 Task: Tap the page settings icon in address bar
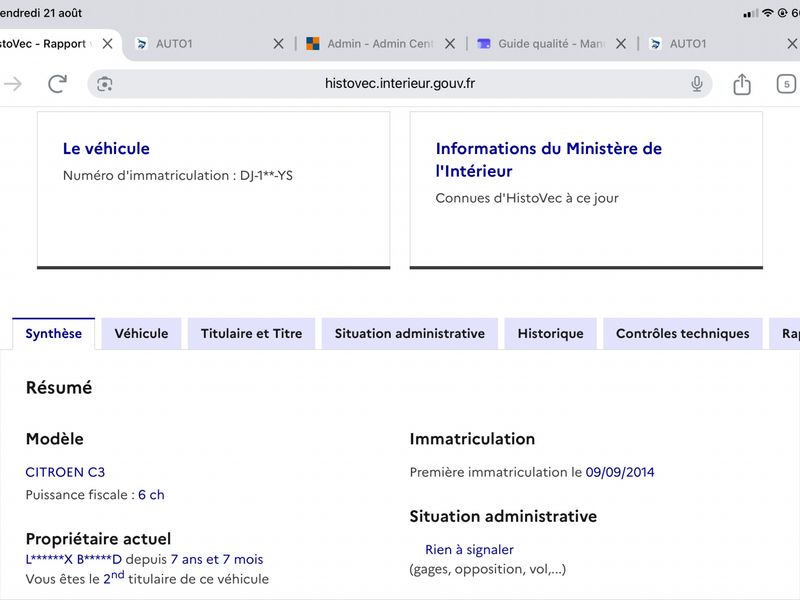click(105, 84)
